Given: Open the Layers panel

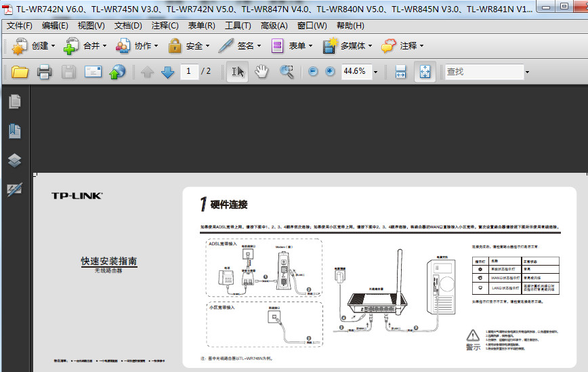Looking at the screenshot, I should (15, 161).
